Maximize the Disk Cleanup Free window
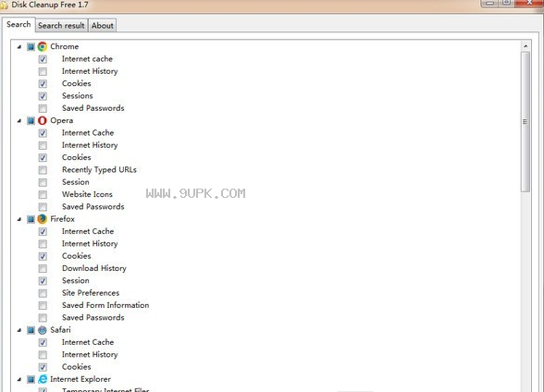This screenshot has width=544, height=392. [x=507, y=3]
